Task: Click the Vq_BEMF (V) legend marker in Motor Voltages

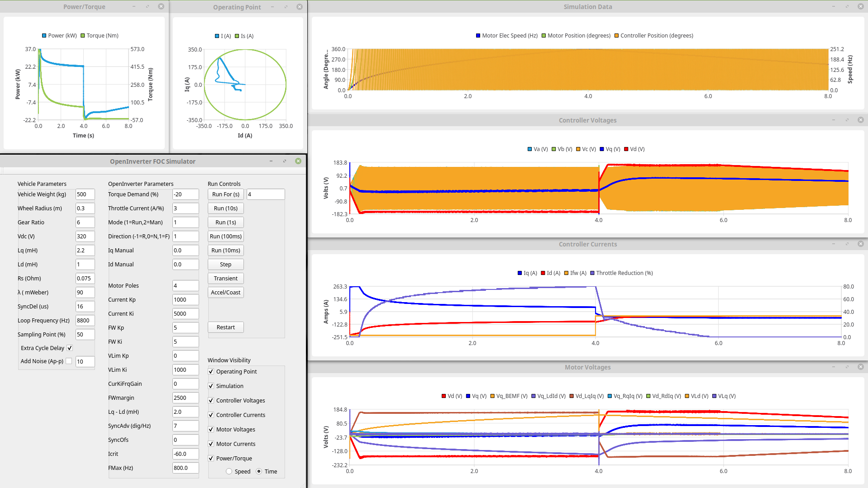Action: click(492, 396)
